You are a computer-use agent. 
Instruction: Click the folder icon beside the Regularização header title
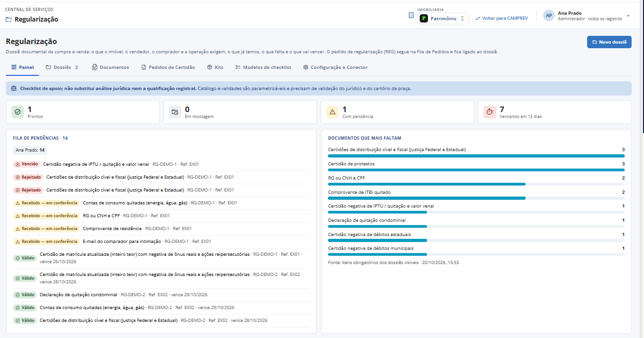click(9, 19)
